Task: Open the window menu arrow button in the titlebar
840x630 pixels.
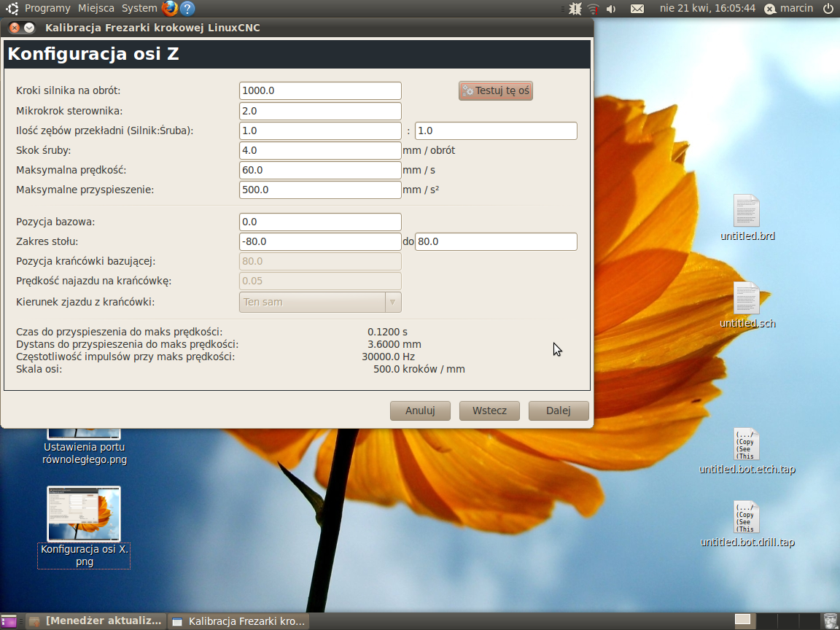Action: 29,27
